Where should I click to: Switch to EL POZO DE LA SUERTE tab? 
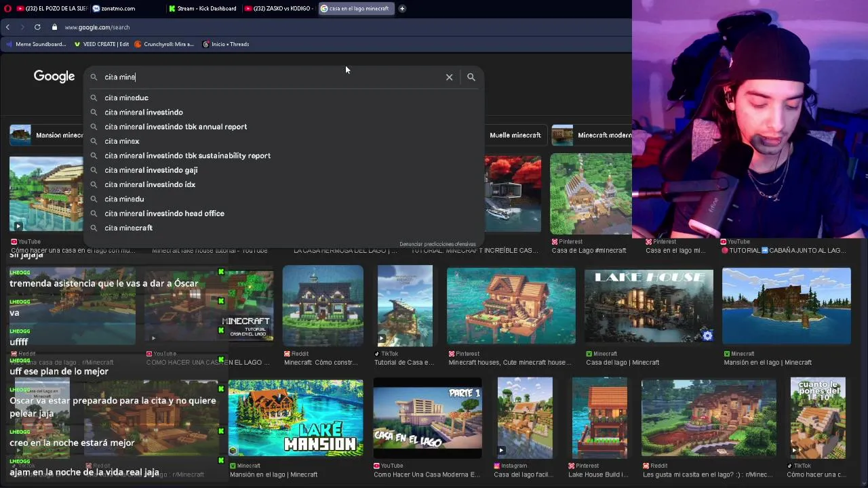[x=52, y=9]
